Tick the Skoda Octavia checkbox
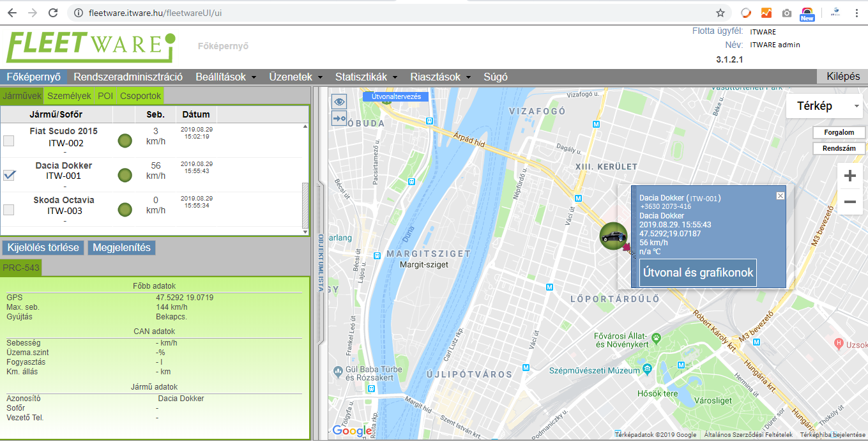This screenshot has height=442, width=868. [9, 210]
